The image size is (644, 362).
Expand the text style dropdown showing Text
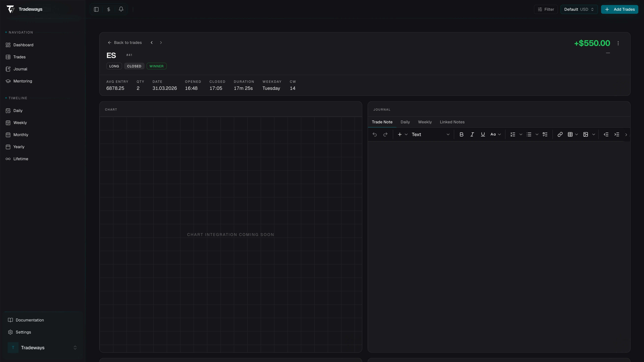(431, 134)
